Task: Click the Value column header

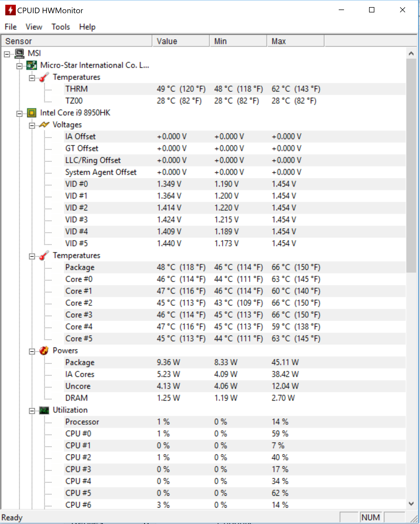Action: [x=181, y=41]
